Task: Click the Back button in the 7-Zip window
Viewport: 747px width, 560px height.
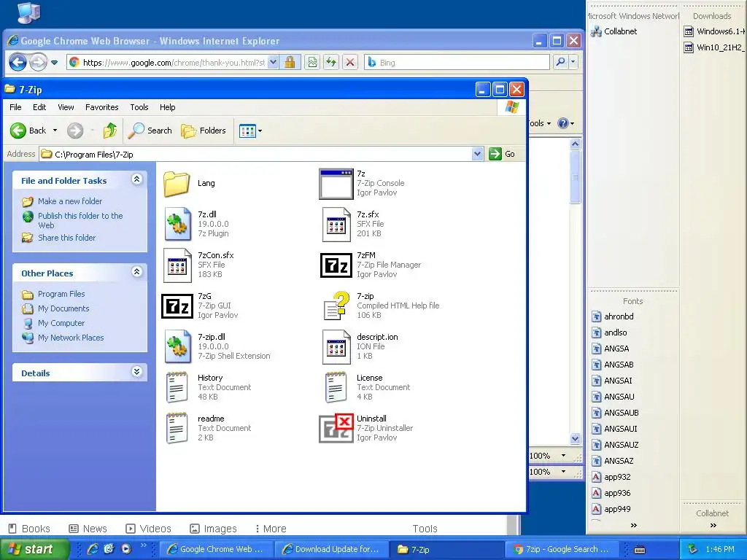Action: [28, 131]
